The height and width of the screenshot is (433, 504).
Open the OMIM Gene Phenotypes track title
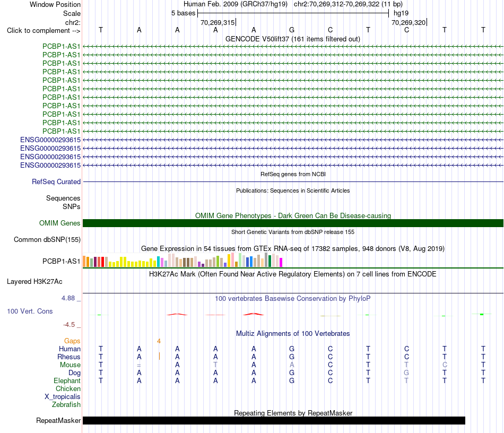tap(293, 215)
